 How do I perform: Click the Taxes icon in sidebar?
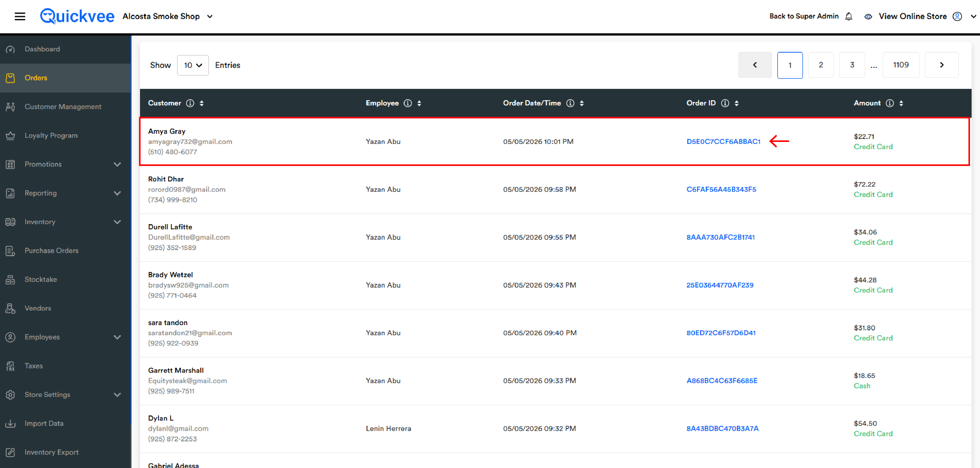[x=10, y=366]
